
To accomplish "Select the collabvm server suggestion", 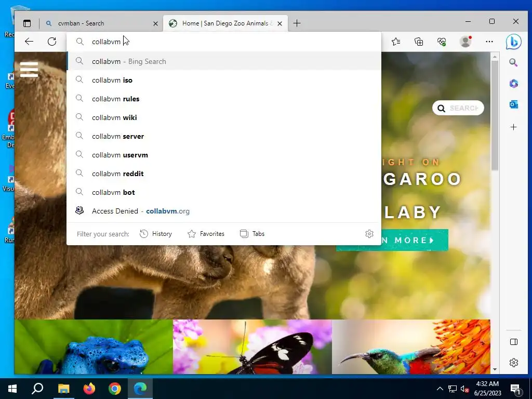I will click(x=224, y=136).
